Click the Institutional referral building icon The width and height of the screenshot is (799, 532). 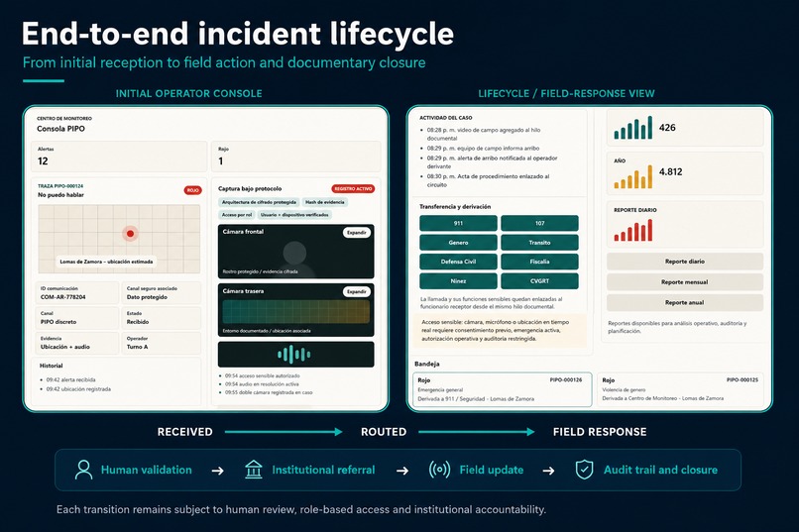pyautogui.click(x=253, y=470)
